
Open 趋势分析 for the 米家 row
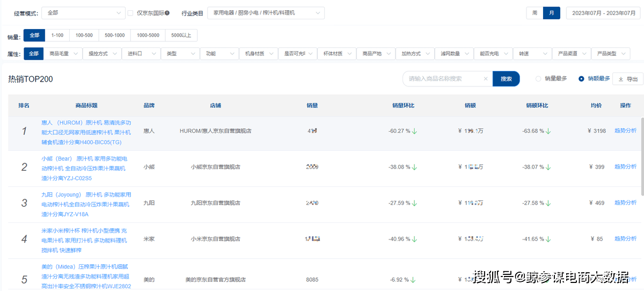pos(625,238)
